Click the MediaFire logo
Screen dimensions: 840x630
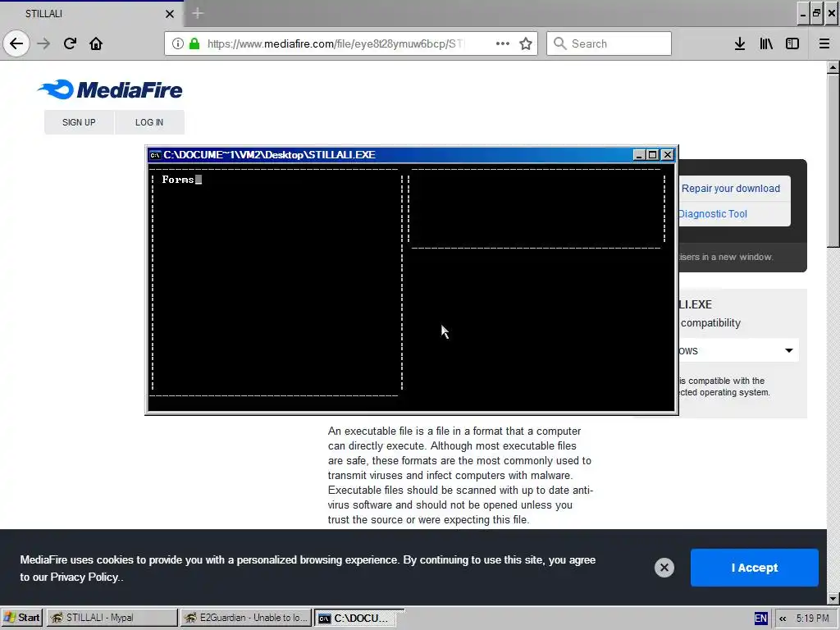click(110, 89)
